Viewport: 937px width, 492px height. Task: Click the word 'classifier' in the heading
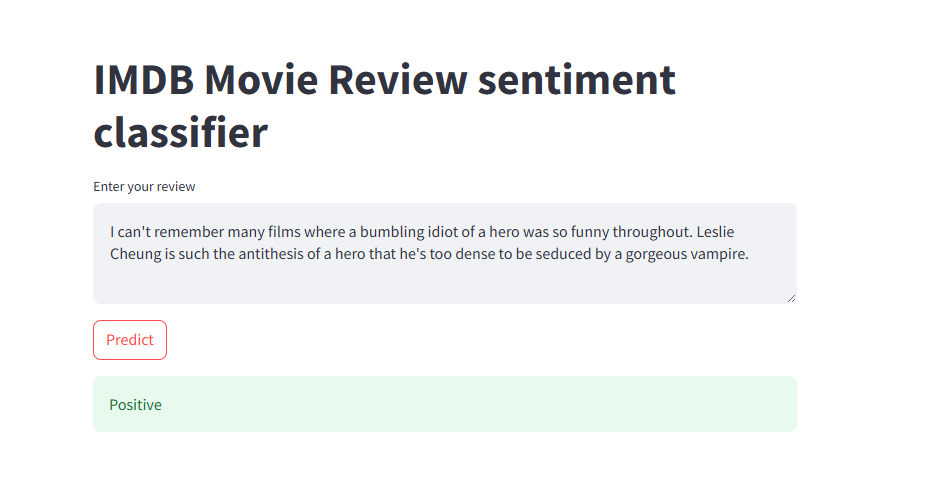coord(180,133)
